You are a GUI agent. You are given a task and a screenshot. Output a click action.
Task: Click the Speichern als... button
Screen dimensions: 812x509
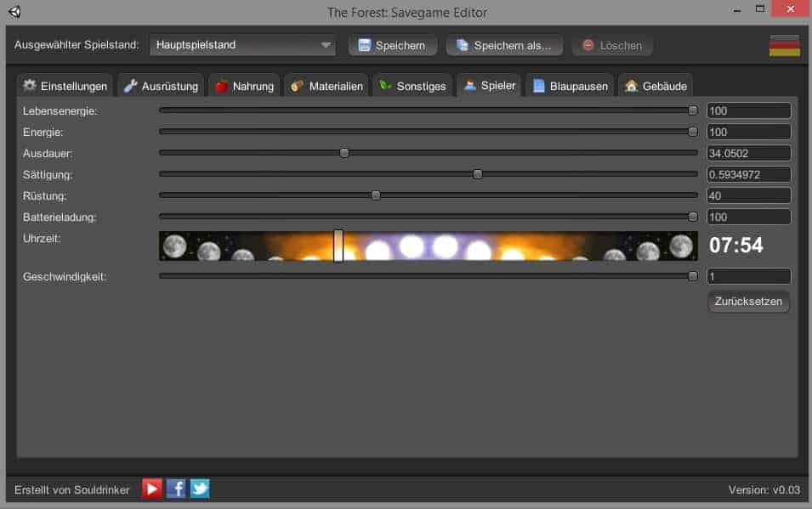503,45
